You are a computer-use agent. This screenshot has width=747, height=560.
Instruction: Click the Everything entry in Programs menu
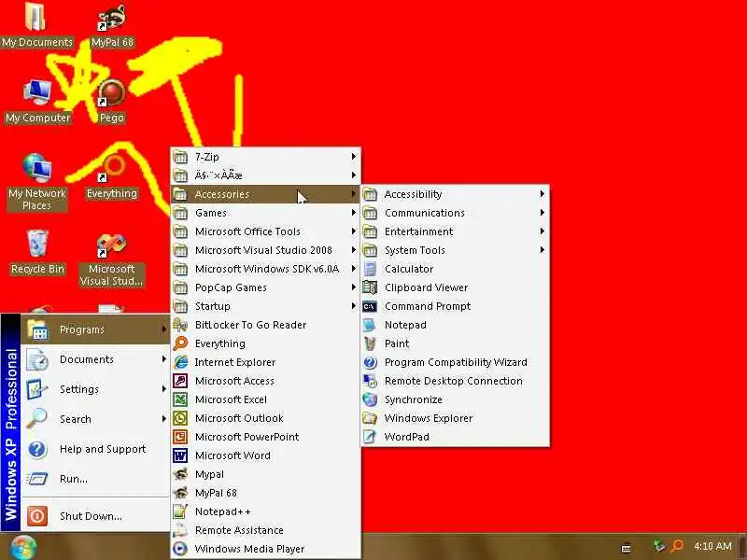tap(265, 343)
